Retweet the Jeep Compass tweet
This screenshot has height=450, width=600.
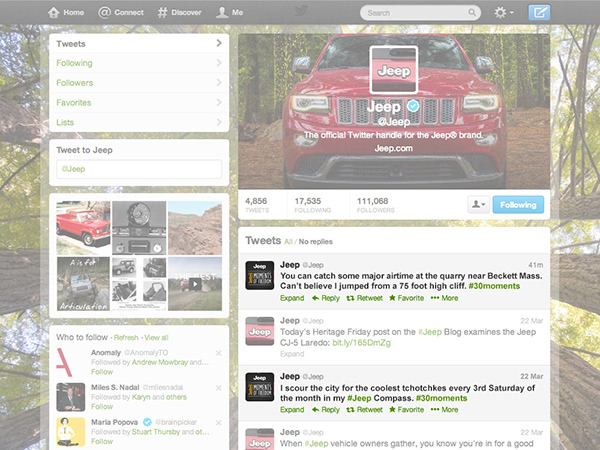pyautogui.click(x=365, y=410)
